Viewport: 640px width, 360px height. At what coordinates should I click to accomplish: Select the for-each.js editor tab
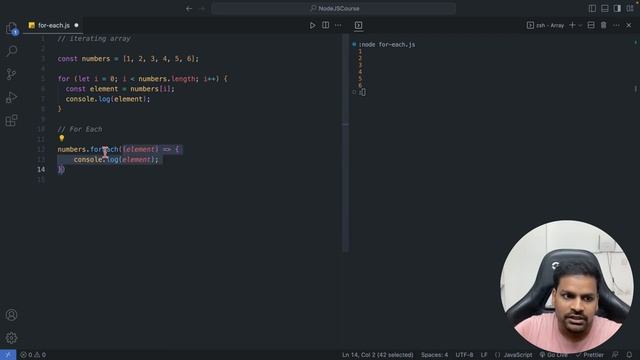[53, 25]
